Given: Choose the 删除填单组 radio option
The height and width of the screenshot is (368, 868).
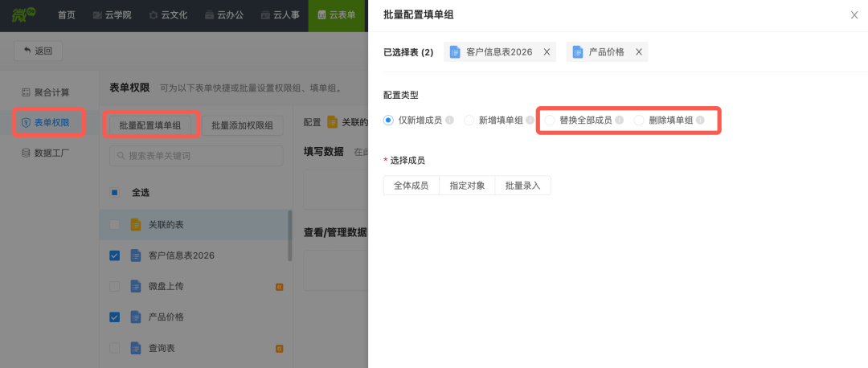Looking at the screenshot, I should [x=640, y=121].
